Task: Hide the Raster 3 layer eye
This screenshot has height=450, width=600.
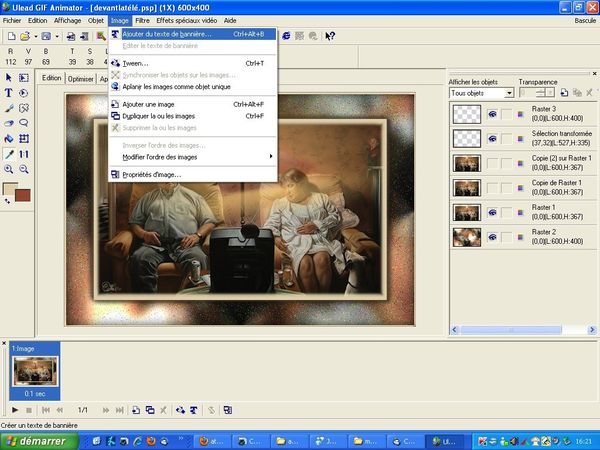Action: [x=492, y=114]
